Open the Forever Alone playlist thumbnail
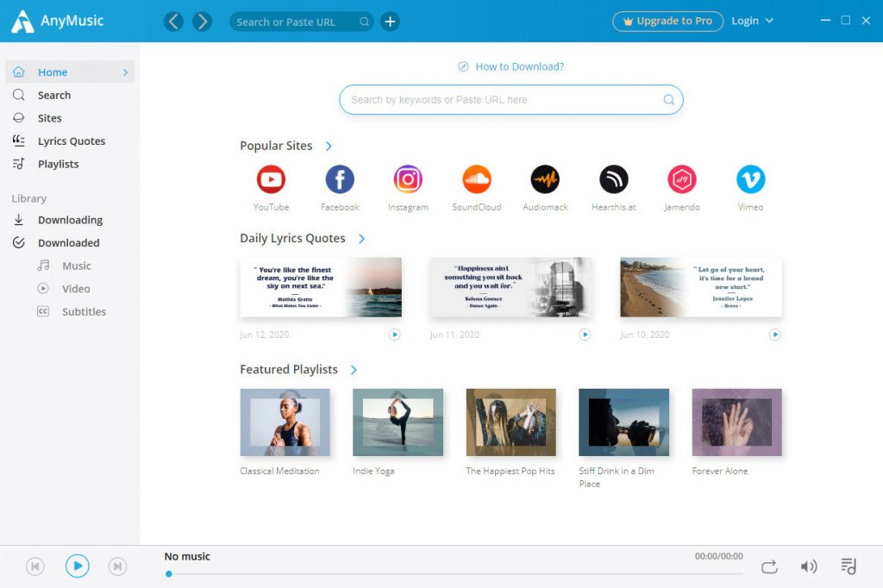The height and width of the screenshot is (588, 883). (737, 422)
